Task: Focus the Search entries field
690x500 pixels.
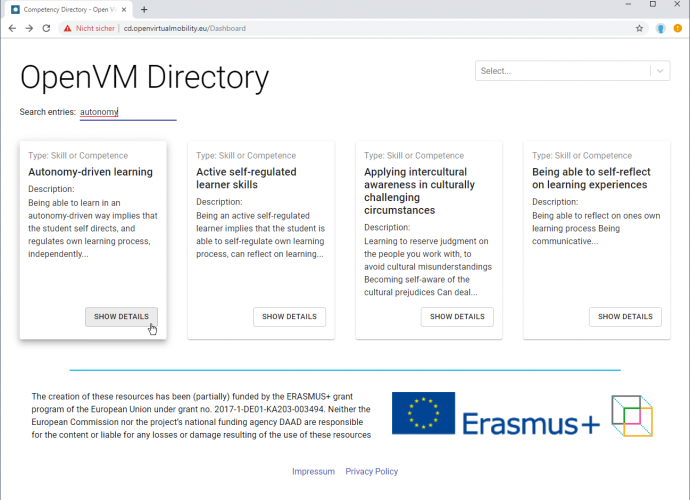Action: (128, 112)
